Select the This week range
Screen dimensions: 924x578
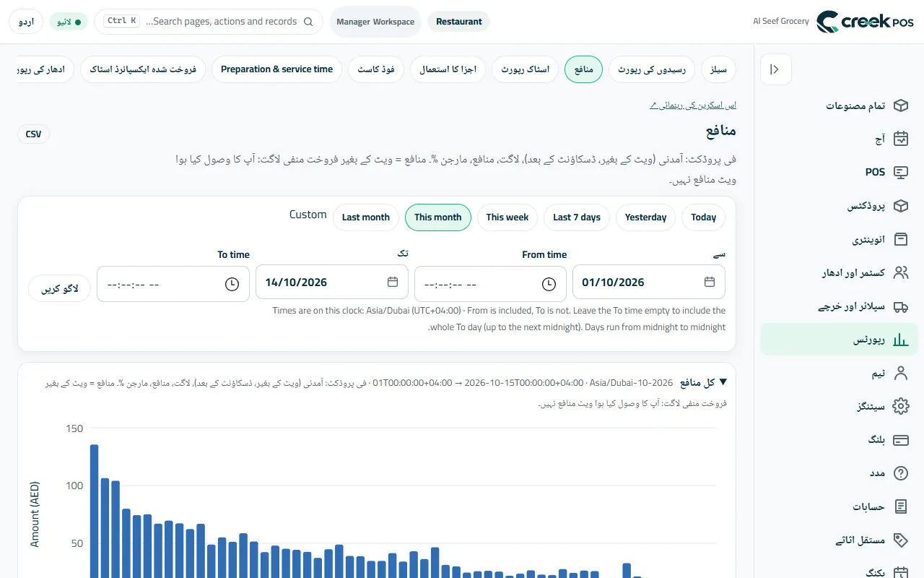click(x=507, y=217)
